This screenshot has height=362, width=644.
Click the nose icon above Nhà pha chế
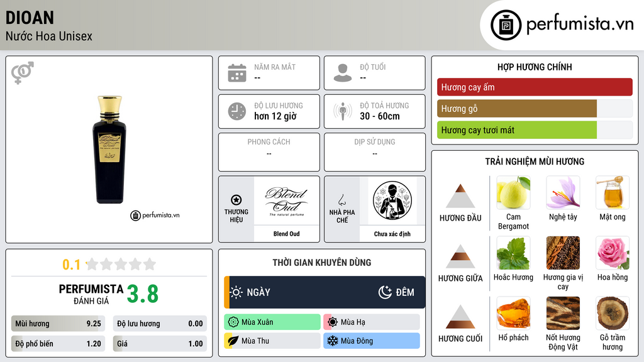(x=341, y=200)
